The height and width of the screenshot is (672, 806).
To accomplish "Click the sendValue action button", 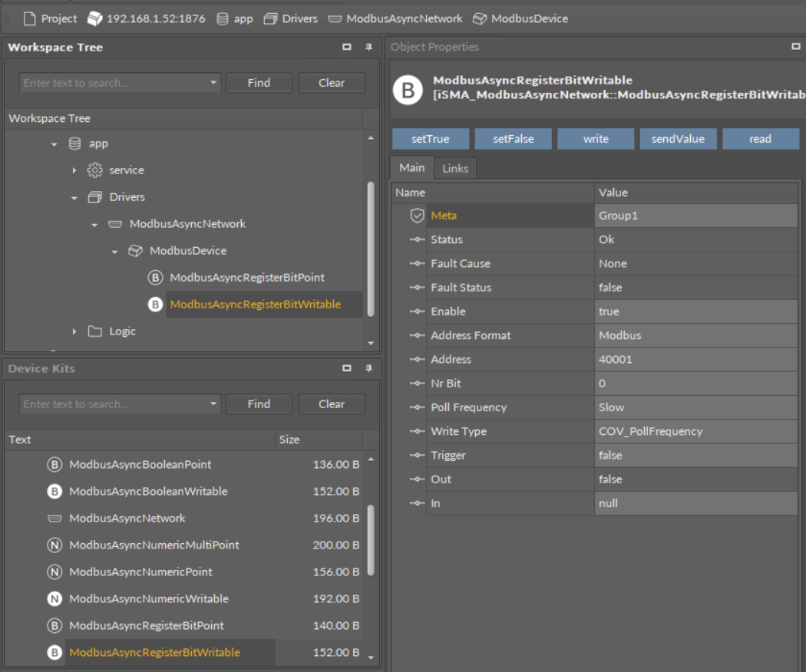I will 678,139.
